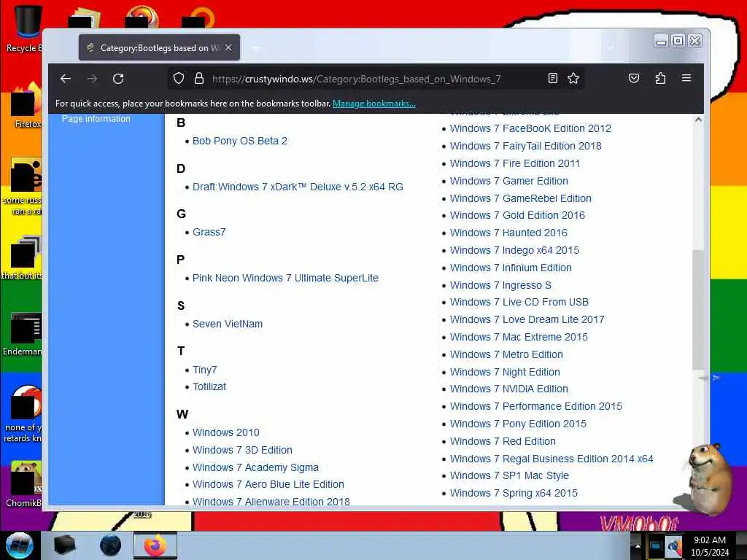
Task: Go back with the browser back arrow
Action: click(x=66, y=79)
